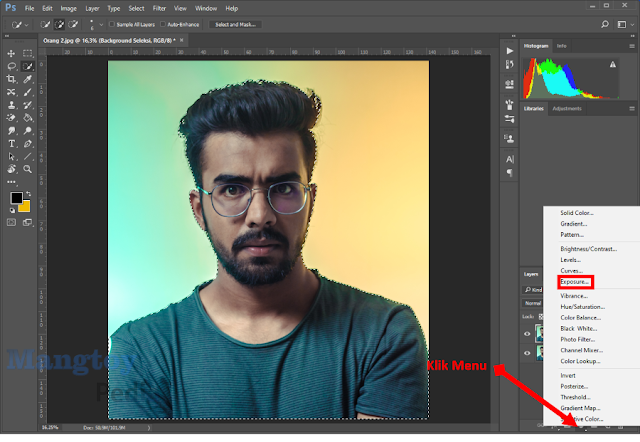Open the layer Kind filter dropdown

tap(533, 289)
